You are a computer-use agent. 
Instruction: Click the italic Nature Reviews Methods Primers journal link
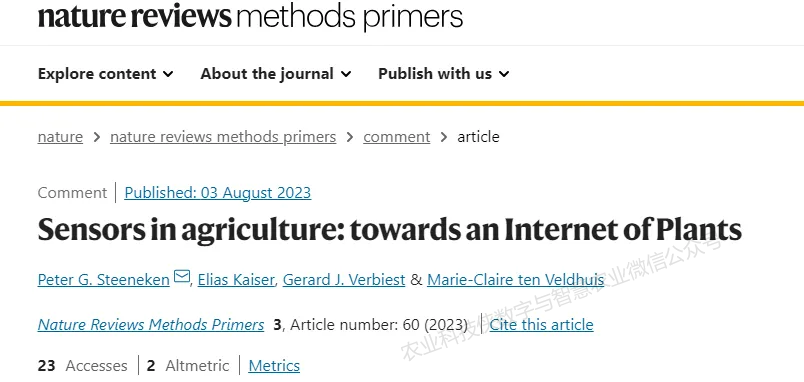click(151, 325)
